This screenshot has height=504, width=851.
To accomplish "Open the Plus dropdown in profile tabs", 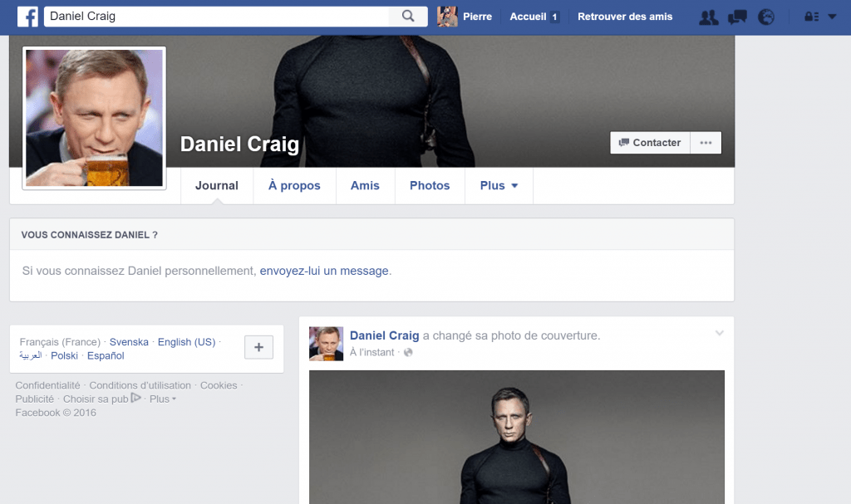I will (499, 185).
